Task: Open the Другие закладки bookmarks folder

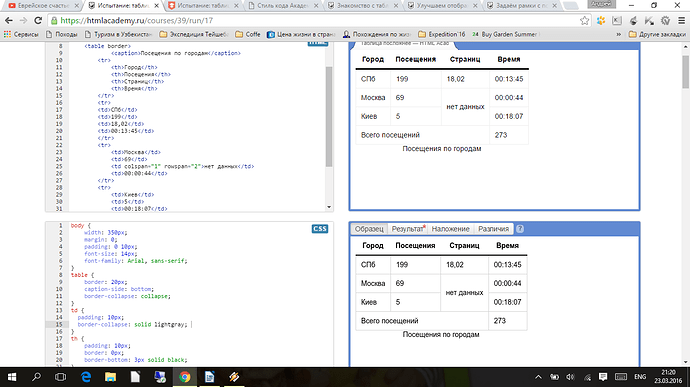Action: click(657, 34)
